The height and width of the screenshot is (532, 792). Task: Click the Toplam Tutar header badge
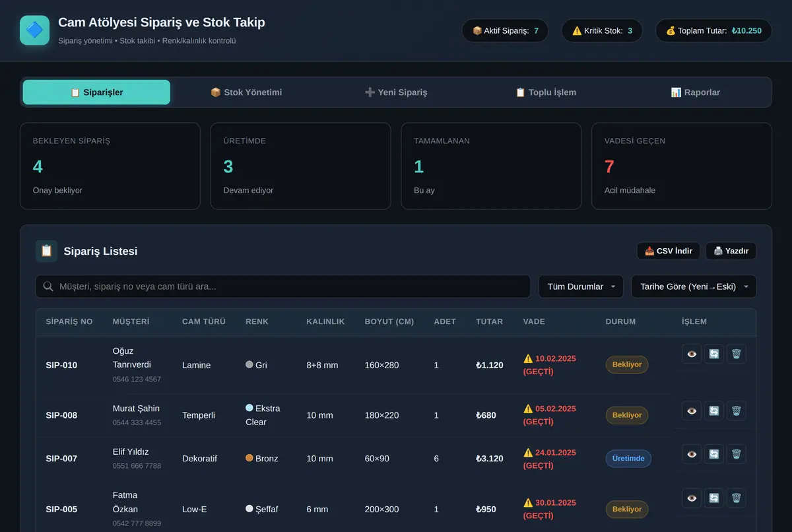(x=713, y=30)
